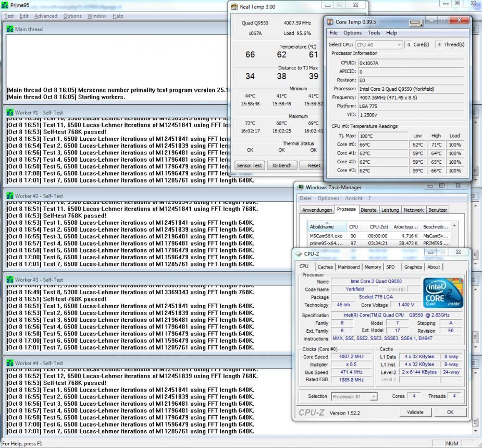482x448 pixels.
Task: Select the Caches tab in CPU-Z
Action: point(325,267)
